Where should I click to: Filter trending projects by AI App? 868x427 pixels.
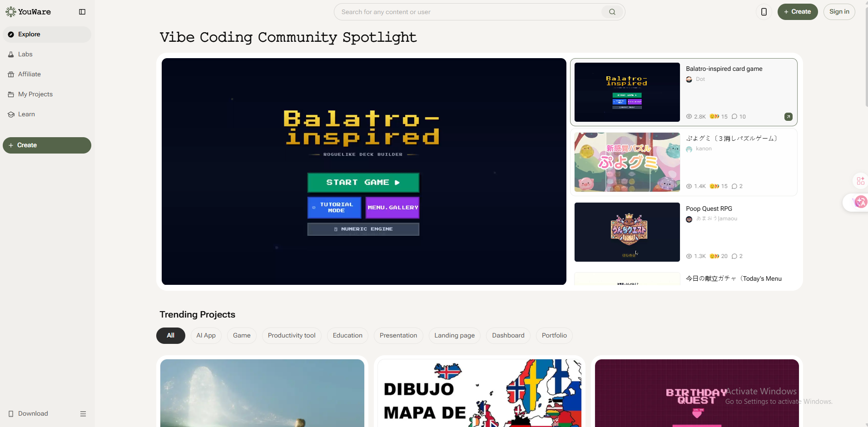click(x=206, y=336)
